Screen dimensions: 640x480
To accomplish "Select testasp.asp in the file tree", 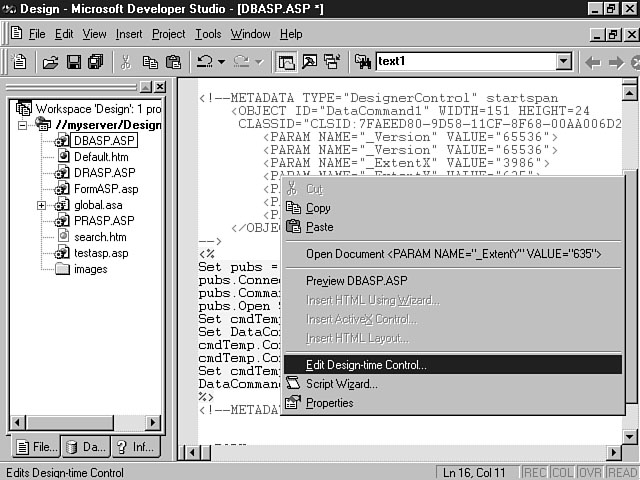I will pyautogui.click(x=101, y=253).
